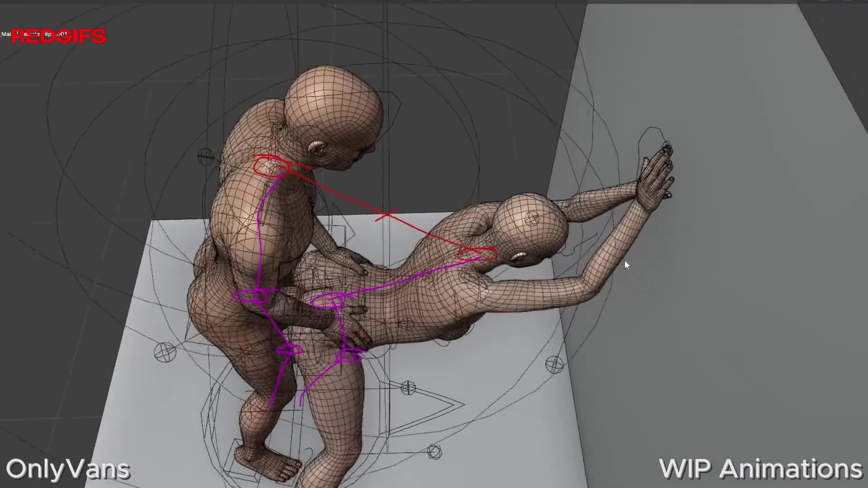The image size is (868, 488).
Task: Select the sphere control in center of floor
Action: (408, 388)
